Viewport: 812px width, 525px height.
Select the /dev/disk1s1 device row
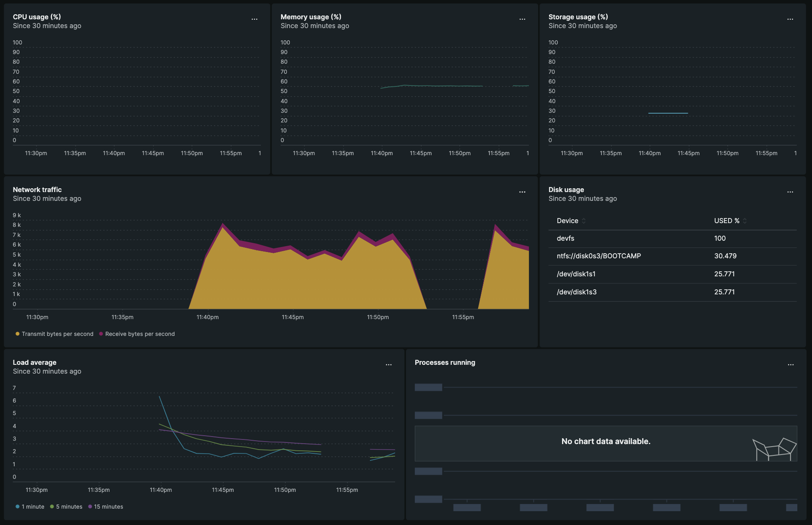pyautogui.click(x=672, y=274)
